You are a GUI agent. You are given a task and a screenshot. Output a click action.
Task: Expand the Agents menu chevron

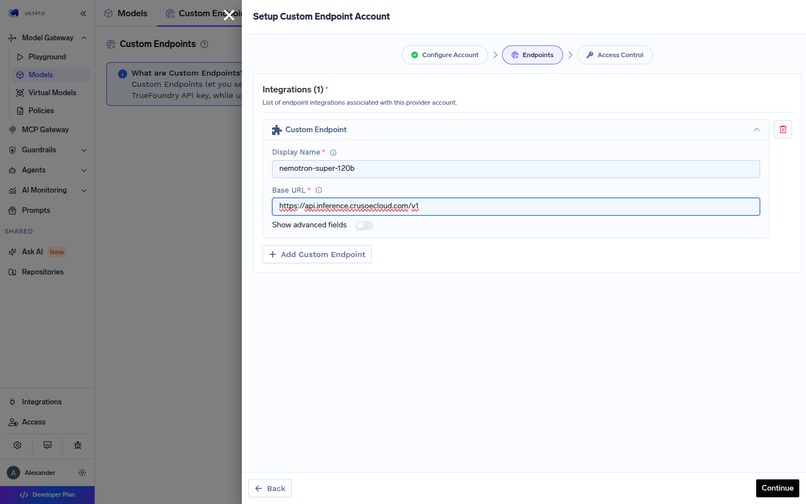(84, 170)
